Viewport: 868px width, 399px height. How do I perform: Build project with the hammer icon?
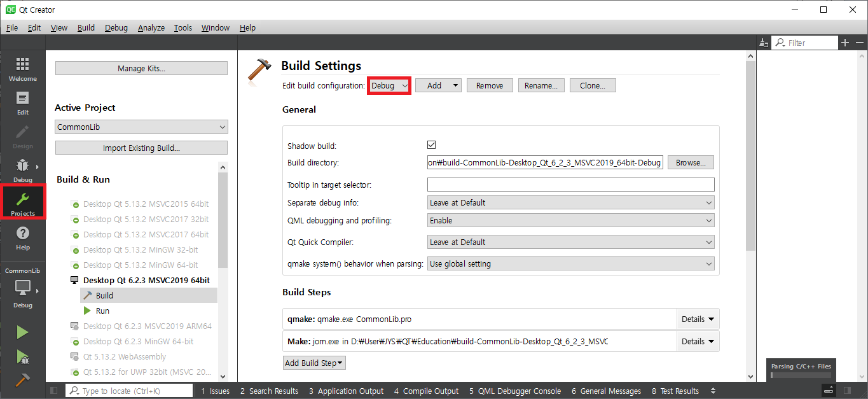pyautogui.click(x=22, y=379)
